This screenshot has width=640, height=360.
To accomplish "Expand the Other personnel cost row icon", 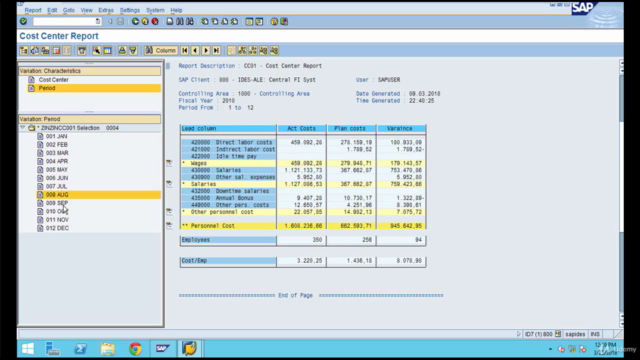I will [x=169, y=211].
